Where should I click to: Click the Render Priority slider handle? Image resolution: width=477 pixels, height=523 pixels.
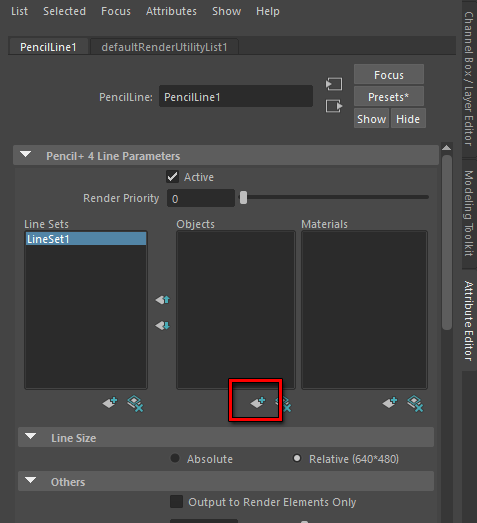(244, 198)
